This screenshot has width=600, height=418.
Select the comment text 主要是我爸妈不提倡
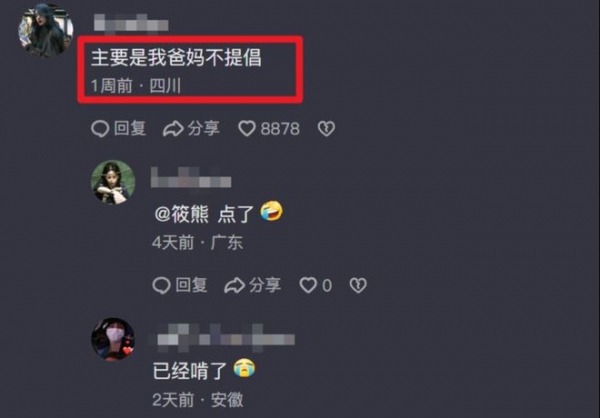[176, 58]
